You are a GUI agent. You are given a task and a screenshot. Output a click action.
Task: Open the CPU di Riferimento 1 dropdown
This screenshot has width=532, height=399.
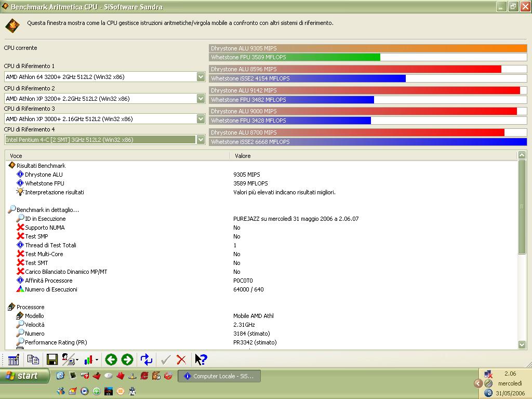pos(201,77)
